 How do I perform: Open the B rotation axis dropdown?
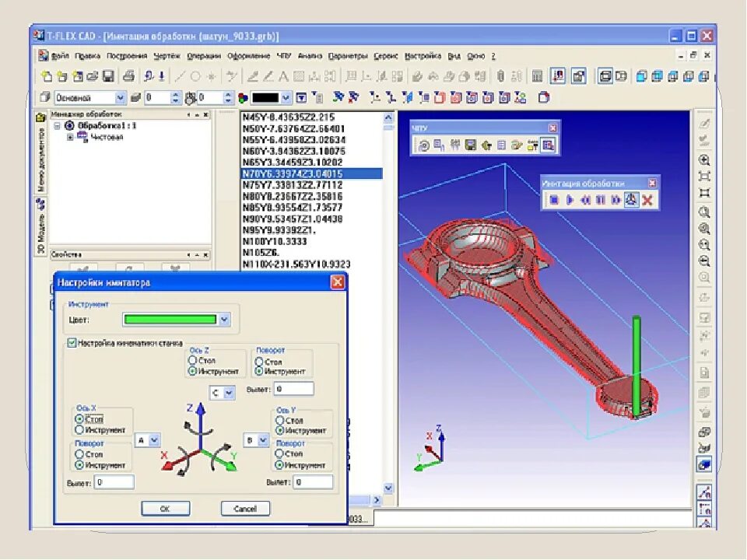262,440
